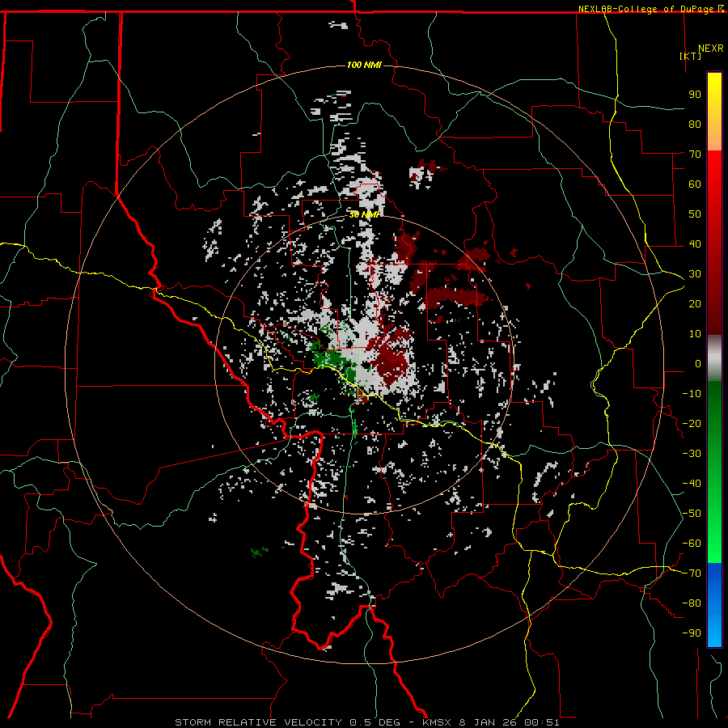Click the 0 knots scale value

[698, 363]
